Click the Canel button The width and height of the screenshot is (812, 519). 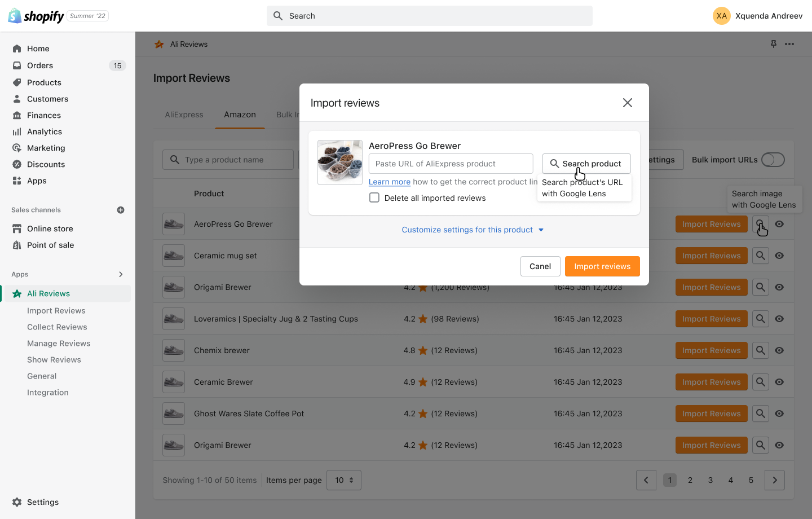(x=540, y=266)
